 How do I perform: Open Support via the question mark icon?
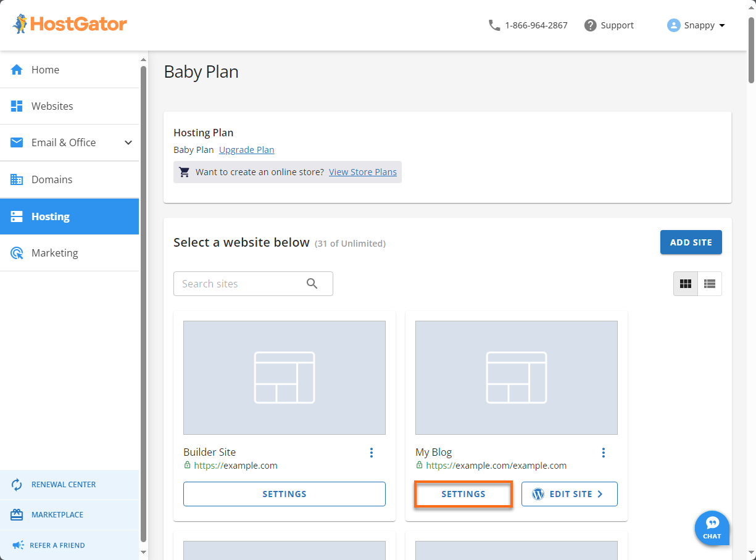pos(590,25)
